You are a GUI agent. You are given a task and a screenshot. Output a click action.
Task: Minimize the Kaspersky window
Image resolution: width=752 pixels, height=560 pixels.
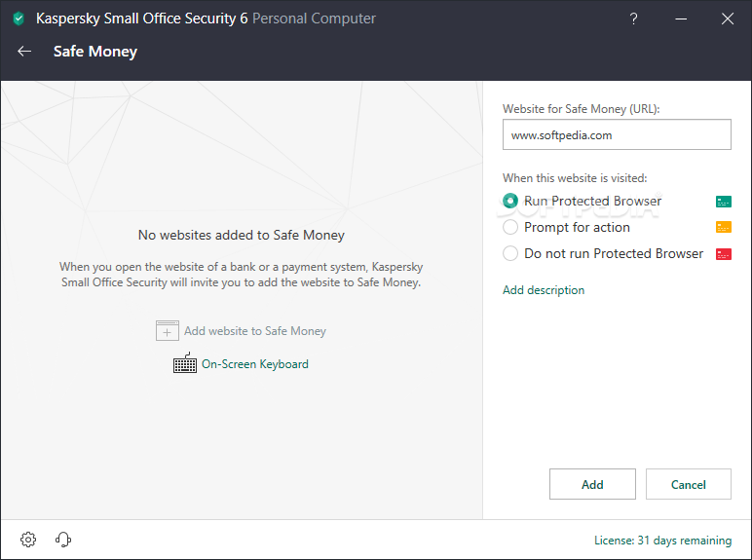681,19
